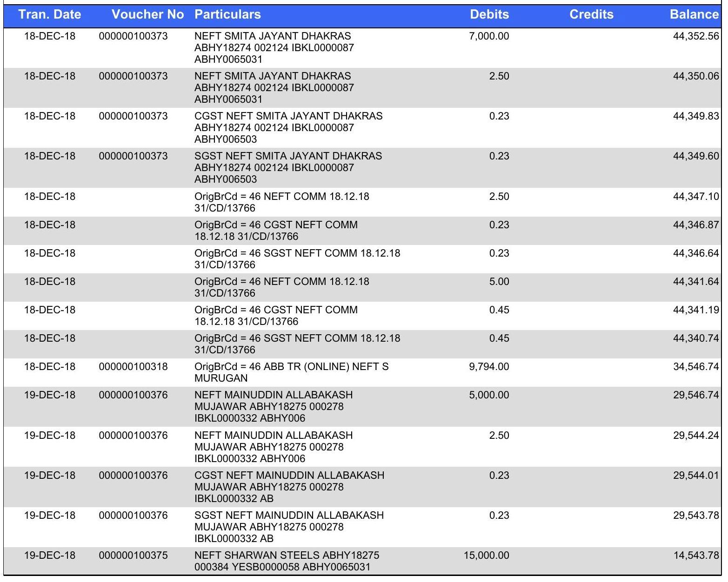Image resolution: width=728 pixels, height=582 pixels.
Task: Select the 5.00 debit amount
Action: coord(499,282)
